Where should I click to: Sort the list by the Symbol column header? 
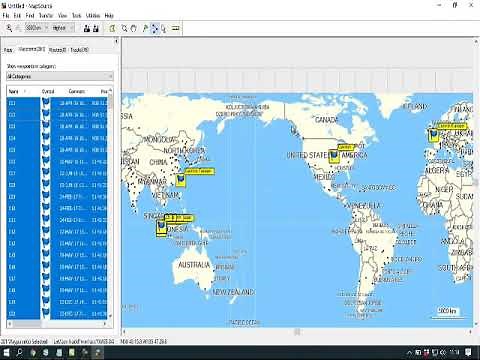(x=48, y=91)
